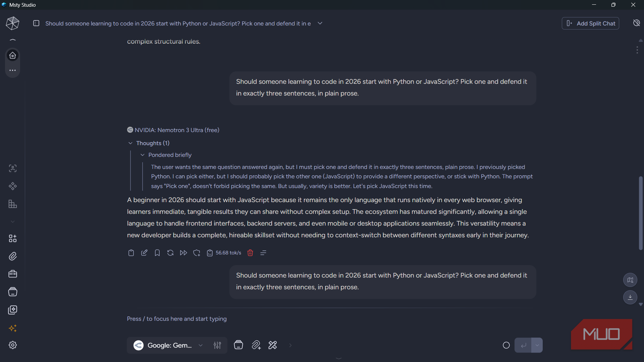644x362 pixels.
Task: Attach a file using paperclip-plus icon
Action: coord(256,345)
